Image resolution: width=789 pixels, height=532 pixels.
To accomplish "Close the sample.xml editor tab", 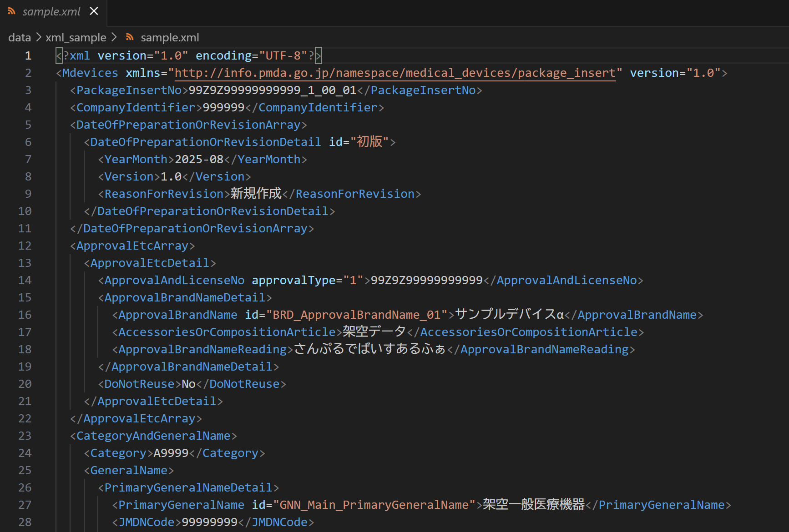I will [94, 11].
